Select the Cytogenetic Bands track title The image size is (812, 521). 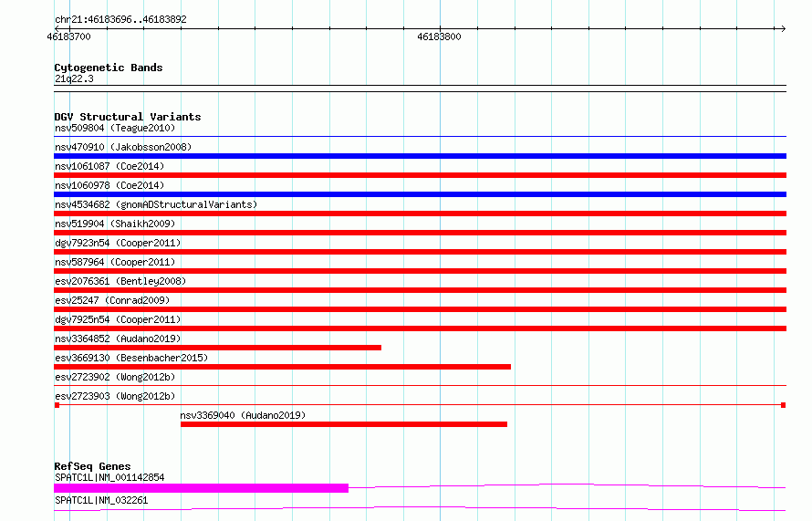[109, 68]
